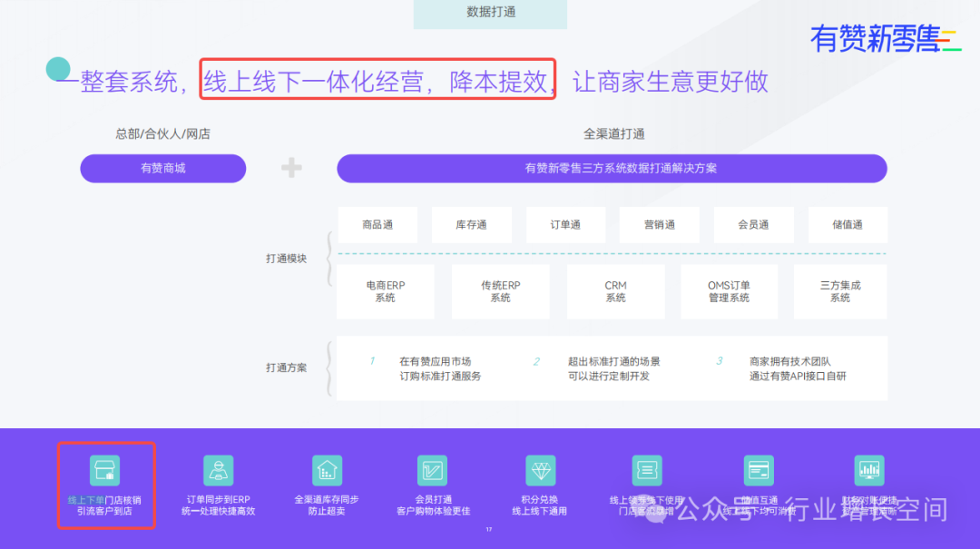The image size is (980, 549).
Task: Click the store icon above 线上下单门店核销
Action: pos(104,470)
